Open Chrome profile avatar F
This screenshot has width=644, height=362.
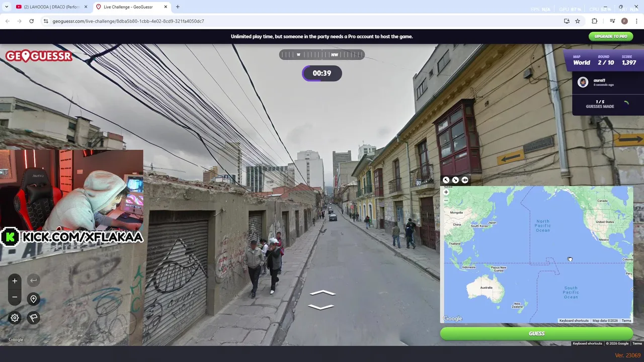click(624, 21)
